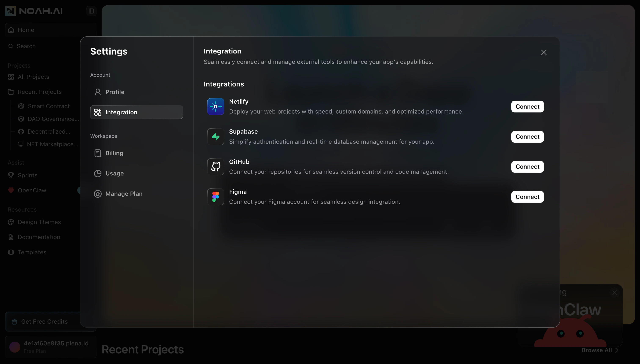
Task: Click the Figma integration icon
Action: [x=215, y=197]
